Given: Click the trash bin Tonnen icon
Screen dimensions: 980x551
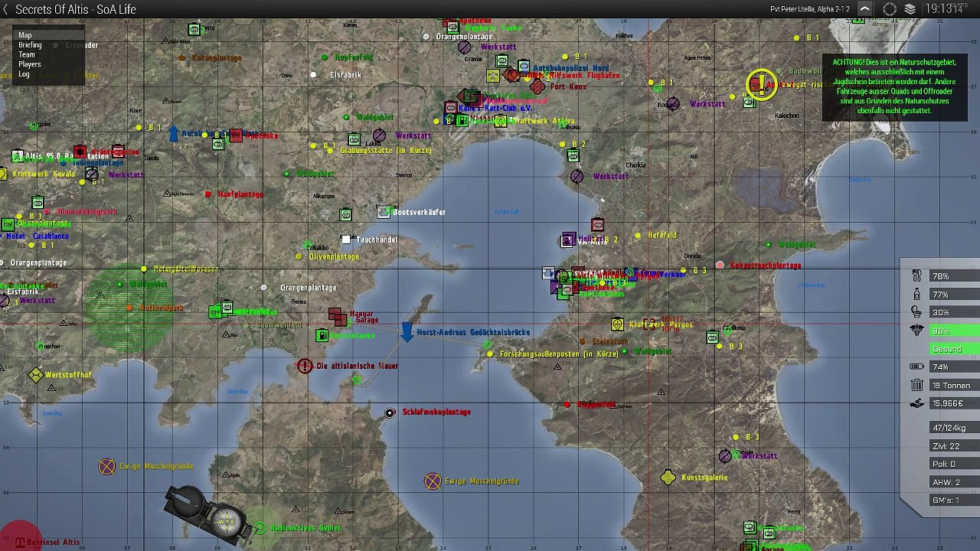Looking at the screenshot, I should click(x=917, y=385).
